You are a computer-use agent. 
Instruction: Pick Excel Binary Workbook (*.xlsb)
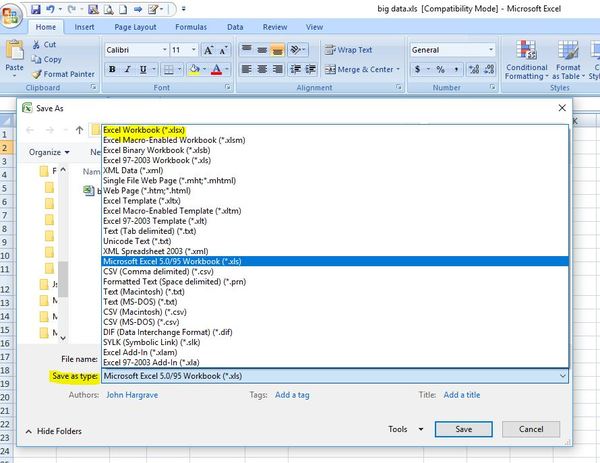335,150
